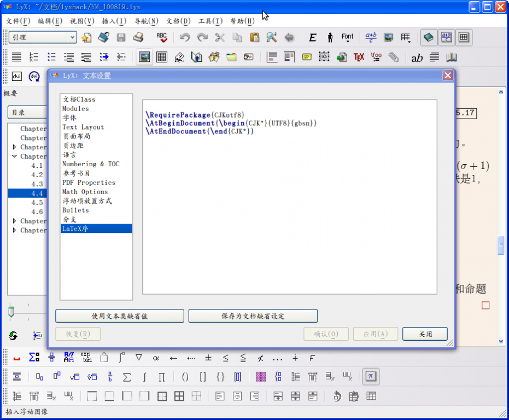The width and height of the screenshot is (509, 420).
Task: Insert square root from math toolbar
Action: 75,376
